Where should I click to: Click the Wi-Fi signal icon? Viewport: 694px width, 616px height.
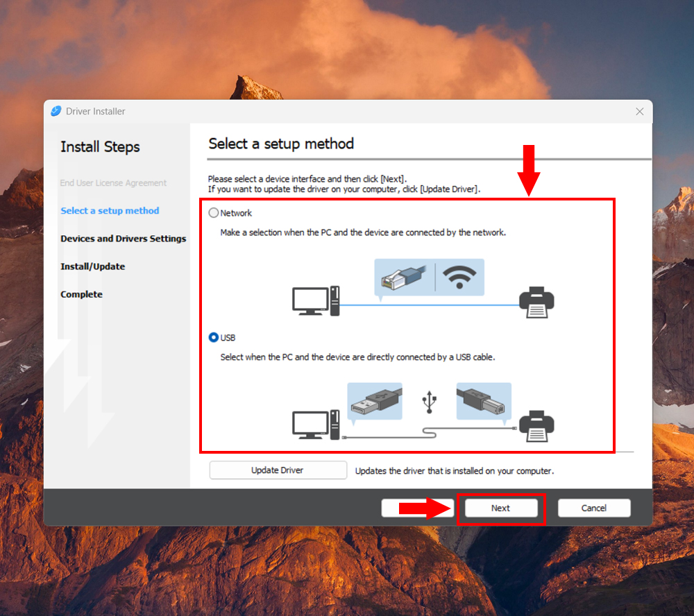point(459,277)
